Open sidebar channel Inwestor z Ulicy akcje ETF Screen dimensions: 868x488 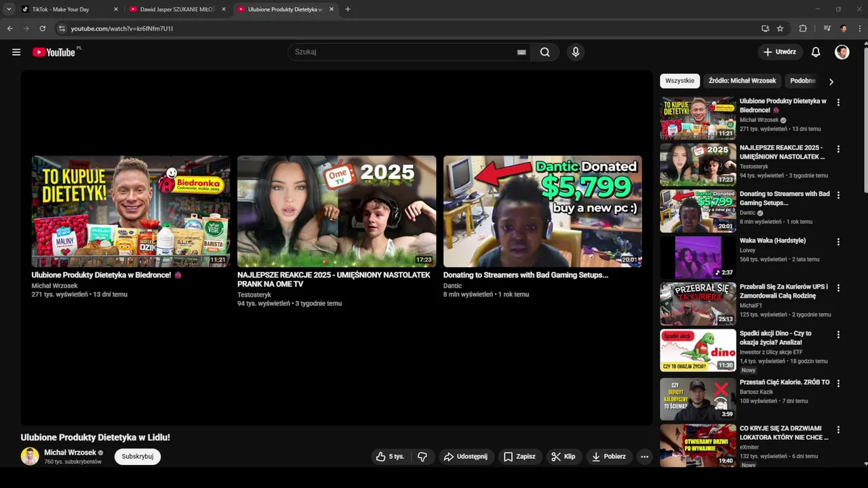click(771, 352)
